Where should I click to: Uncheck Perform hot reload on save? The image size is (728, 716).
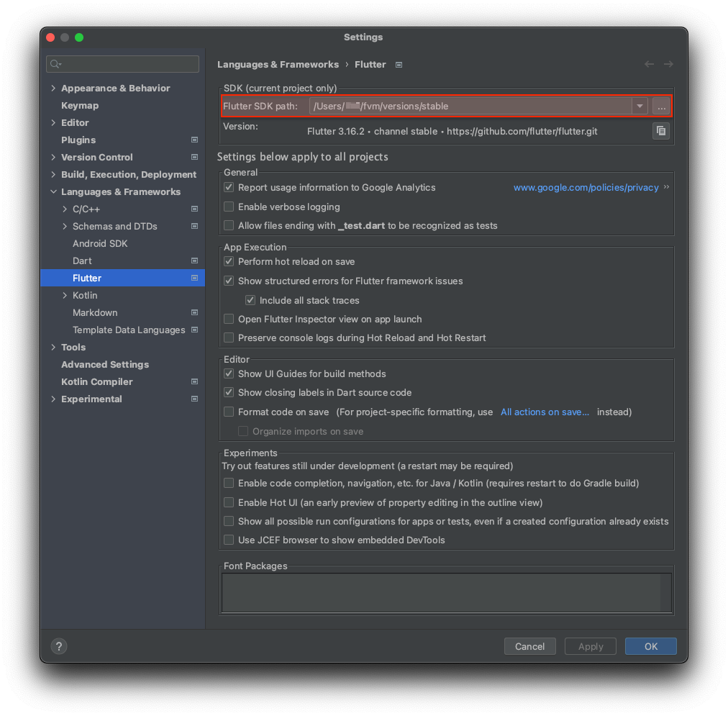(228, 261)
